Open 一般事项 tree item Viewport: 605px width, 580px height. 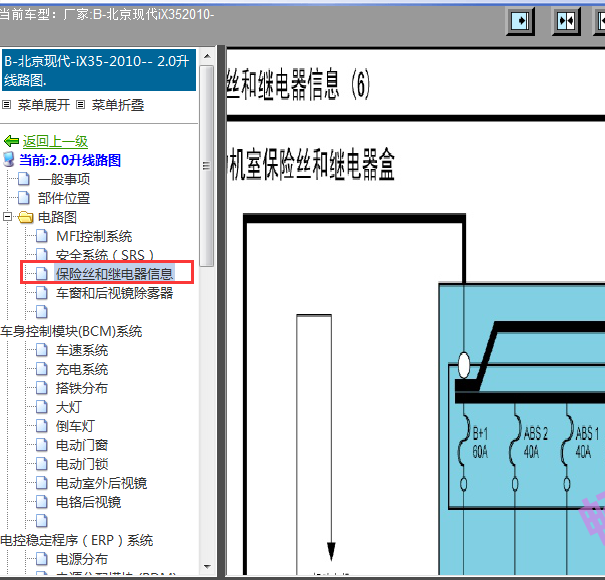pos(64,179)
